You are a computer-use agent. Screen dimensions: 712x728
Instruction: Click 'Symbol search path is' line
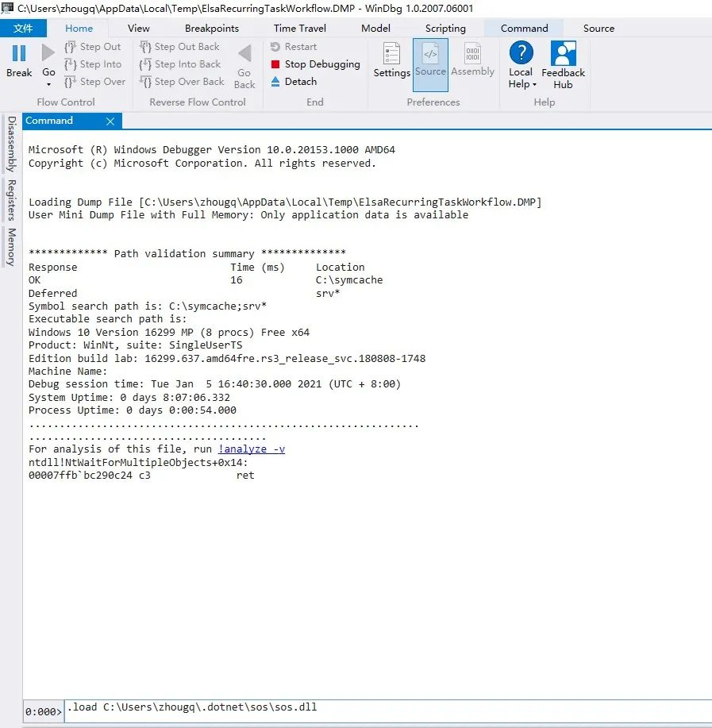(x=148, y=306)
